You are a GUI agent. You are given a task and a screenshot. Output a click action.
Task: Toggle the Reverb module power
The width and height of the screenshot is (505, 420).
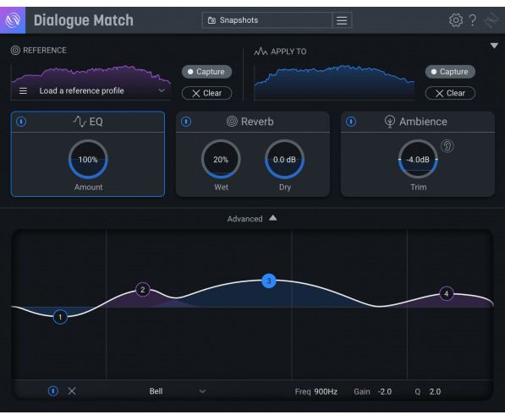[x=186, y=122]
